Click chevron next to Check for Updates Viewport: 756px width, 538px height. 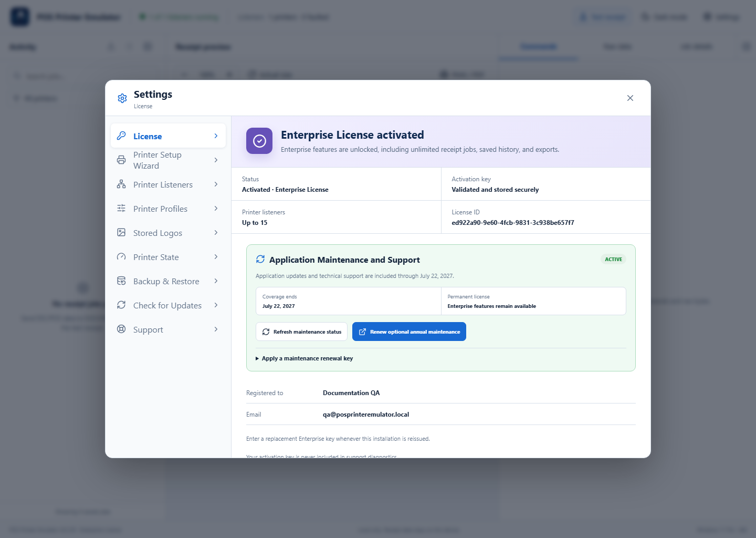click(216, 305)
